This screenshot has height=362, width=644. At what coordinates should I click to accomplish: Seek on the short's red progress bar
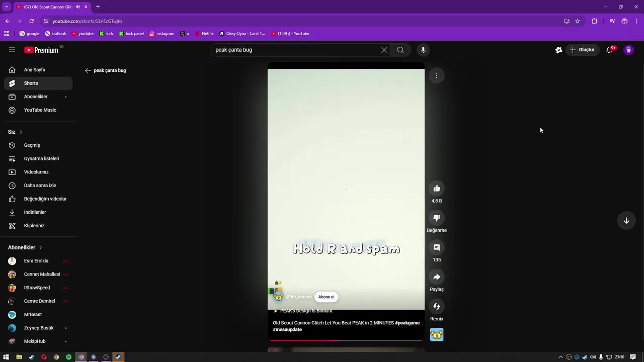coord(346,340)
